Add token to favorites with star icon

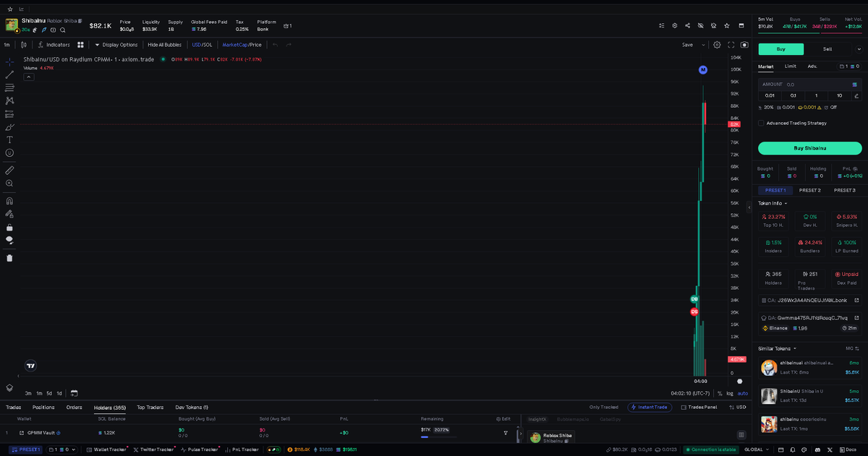(726, 25)
